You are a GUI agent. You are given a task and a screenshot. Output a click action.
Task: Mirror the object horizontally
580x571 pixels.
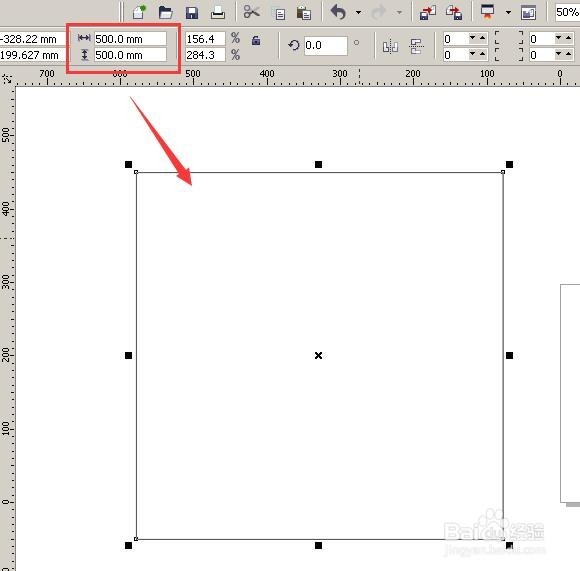point(390,47)
